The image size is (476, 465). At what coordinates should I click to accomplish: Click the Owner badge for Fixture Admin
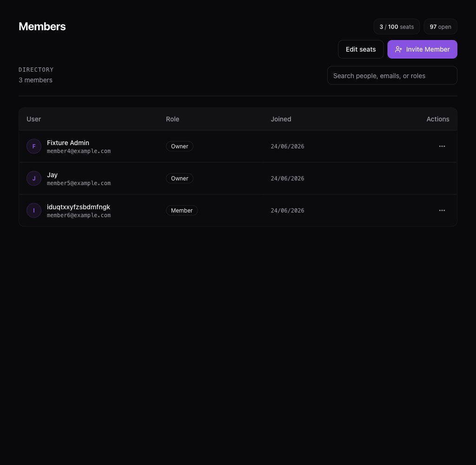tap(179, 146)
